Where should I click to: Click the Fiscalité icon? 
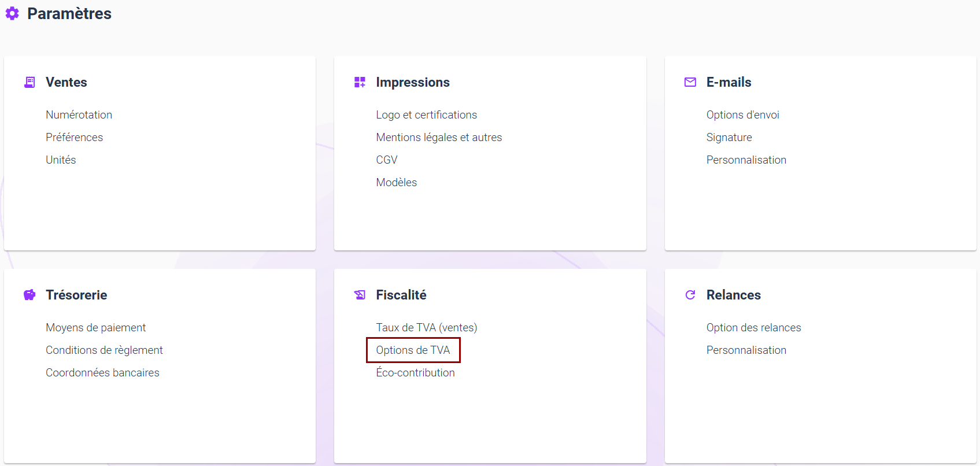tap(360, 295)
